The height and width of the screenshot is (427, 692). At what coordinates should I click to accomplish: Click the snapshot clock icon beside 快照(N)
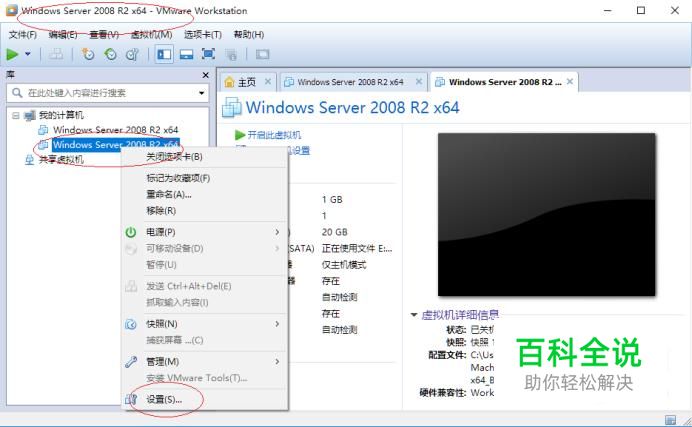[131, 324]
